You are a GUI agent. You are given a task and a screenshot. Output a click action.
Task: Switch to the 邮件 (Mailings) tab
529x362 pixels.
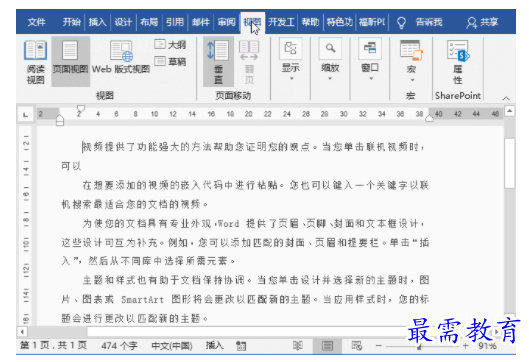pyautogui.click(x=201, y=22)
